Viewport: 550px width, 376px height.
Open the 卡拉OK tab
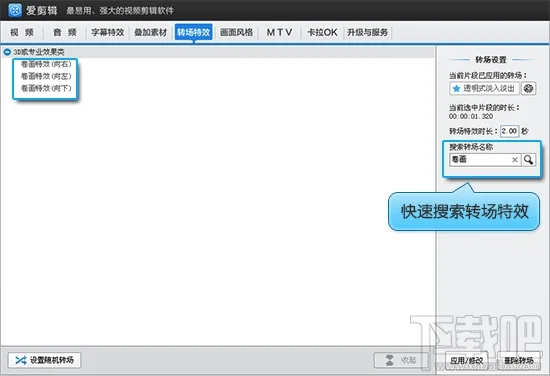(x=322, y=33)
